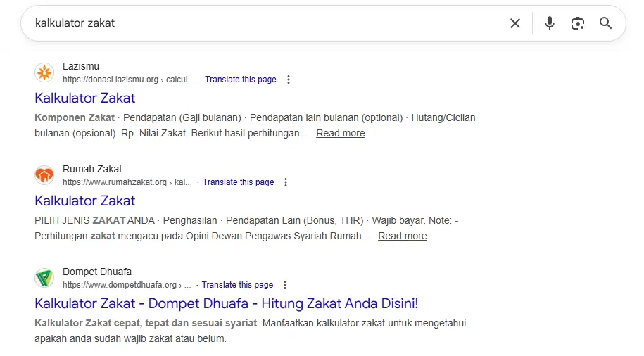Open the three-dot menu for Rumah Zakat result
Viewport: 644px width, 356px height.
(286, 182)
